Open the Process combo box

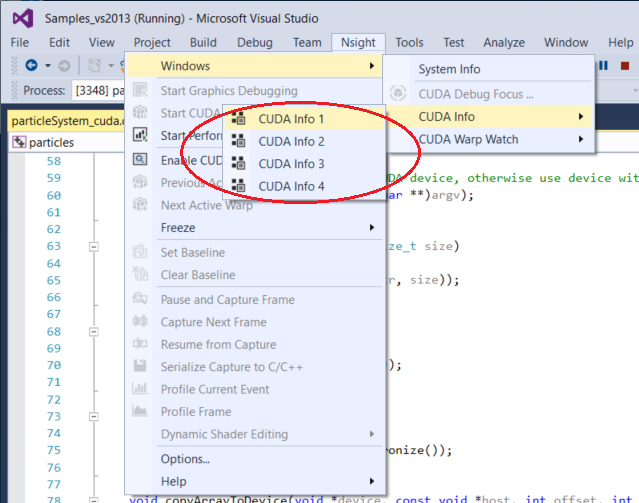(x=99, y=90)
